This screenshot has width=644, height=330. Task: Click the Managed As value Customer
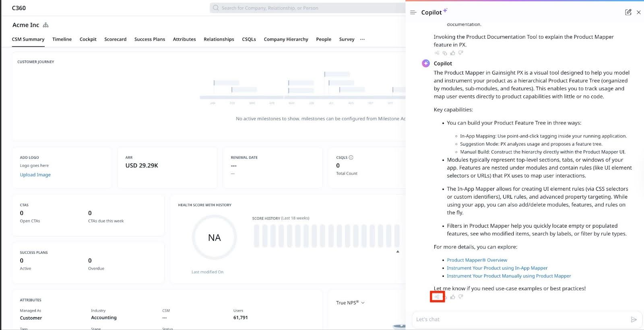click(x=31, y=318)
